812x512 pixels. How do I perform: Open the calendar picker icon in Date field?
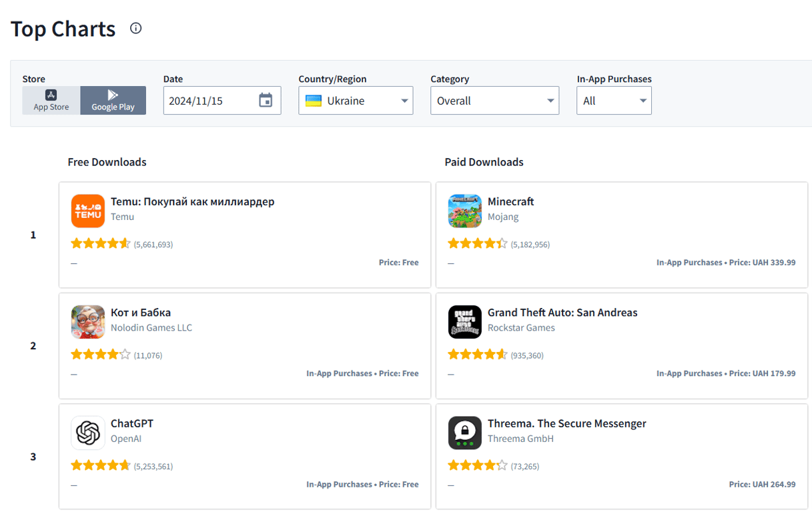(x=266, y=101)
